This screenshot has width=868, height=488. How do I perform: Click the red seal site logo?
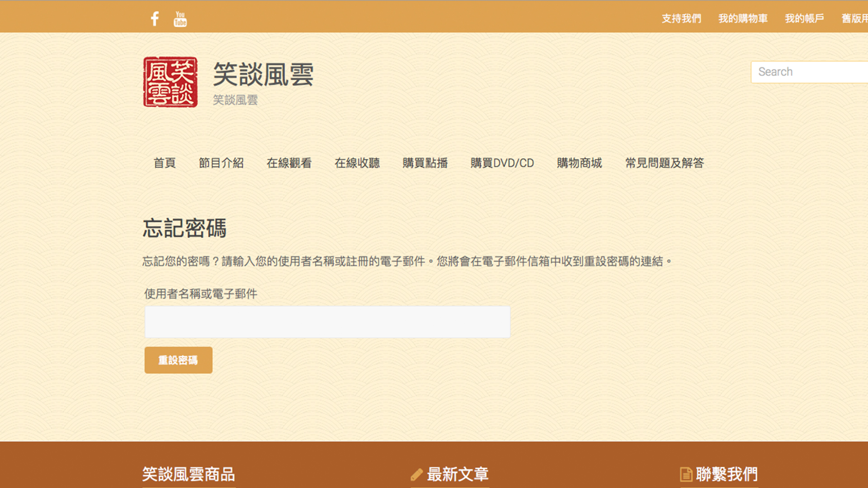pos(170,82)
